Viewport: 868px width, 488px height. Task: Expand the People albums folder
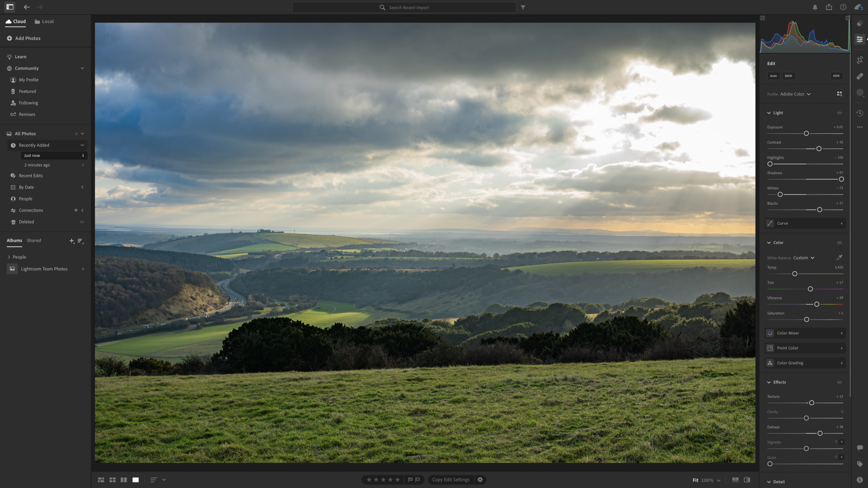[x=9, y=257]
